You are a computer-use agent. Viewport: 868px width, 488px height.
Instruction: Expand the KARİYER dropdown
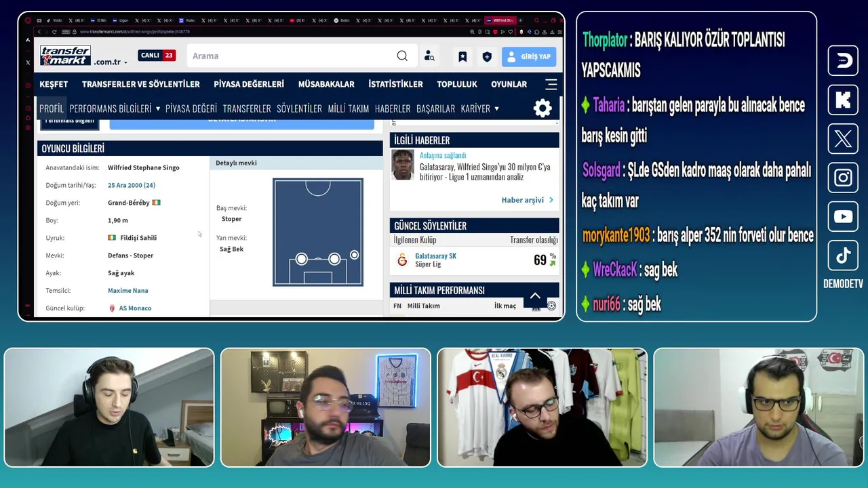tap(496, 108)
